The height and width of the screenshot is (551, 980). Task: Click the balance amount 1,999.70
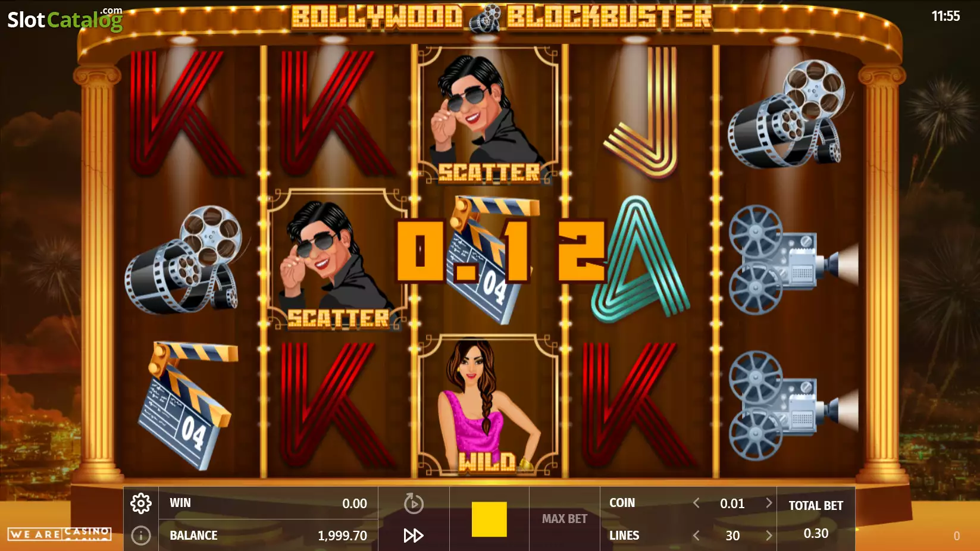(342, 536)
